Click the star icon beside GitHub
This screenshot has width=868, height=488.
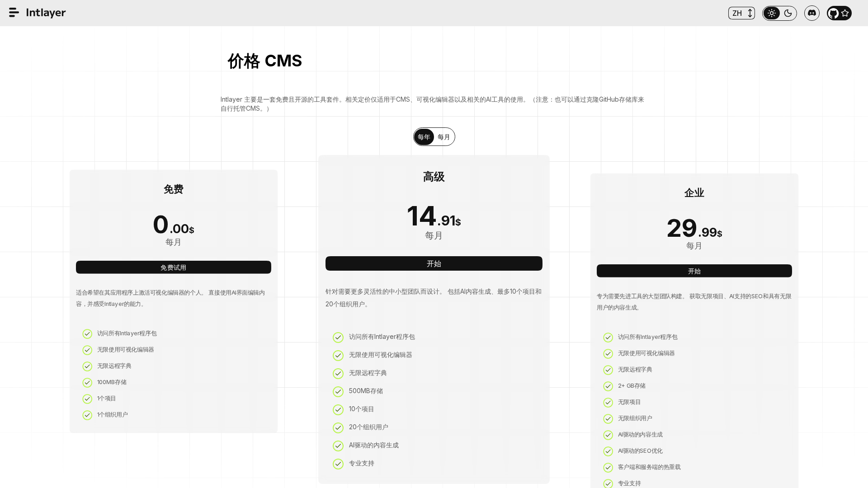[x=845, y=13]
